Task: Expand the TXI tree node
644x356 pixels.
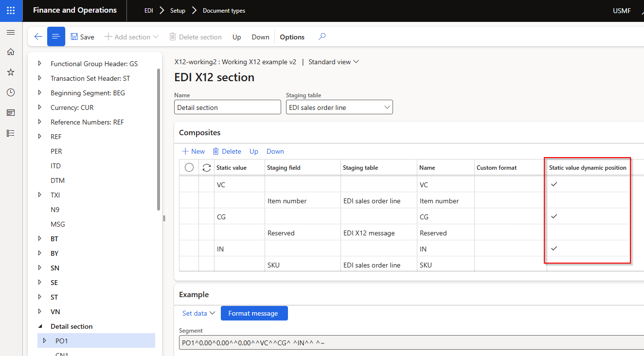Action: tap(39, 195)
